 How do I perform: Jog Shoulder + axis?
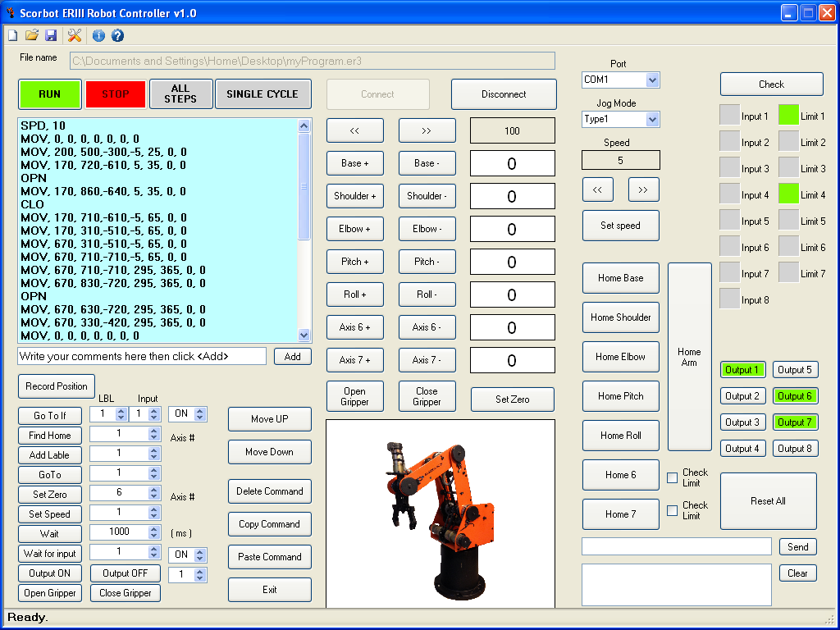pyautogui.click(x=355, y=196)
